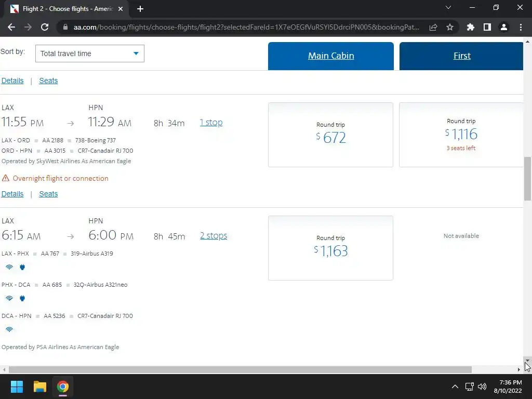
Task: Open File Explorer from the taskbar
Action: click(39, 387)
